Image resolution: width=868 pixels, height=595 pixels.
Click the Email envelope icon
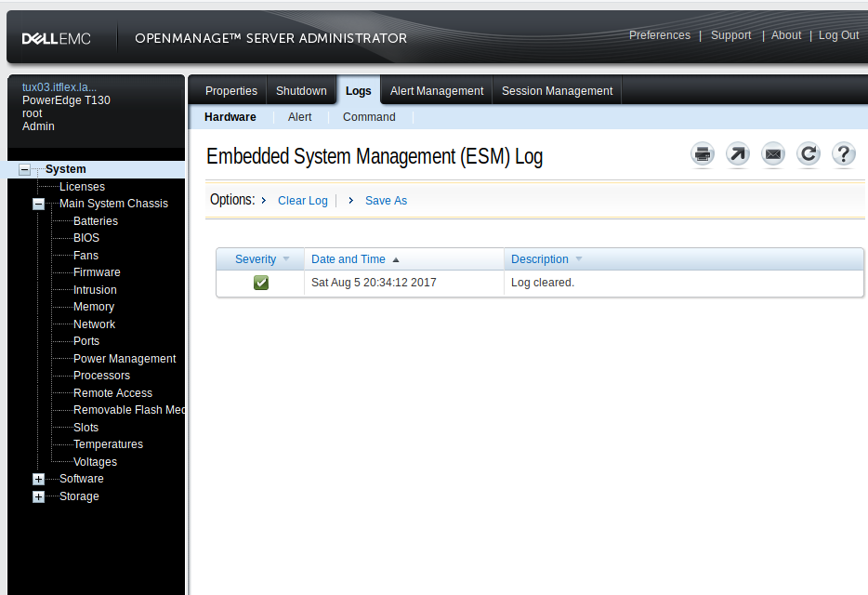coord(773,154)
